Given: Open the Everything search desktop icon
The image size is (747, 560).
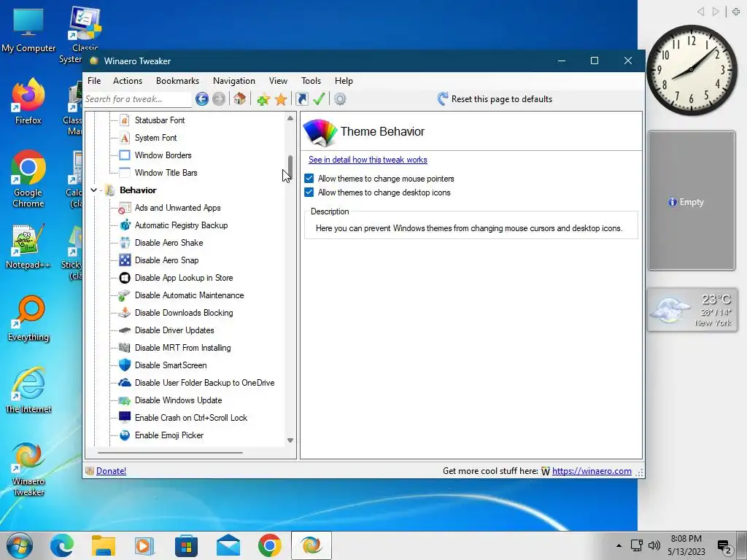Looking at the screenshot, I should [x=28, y=319].
